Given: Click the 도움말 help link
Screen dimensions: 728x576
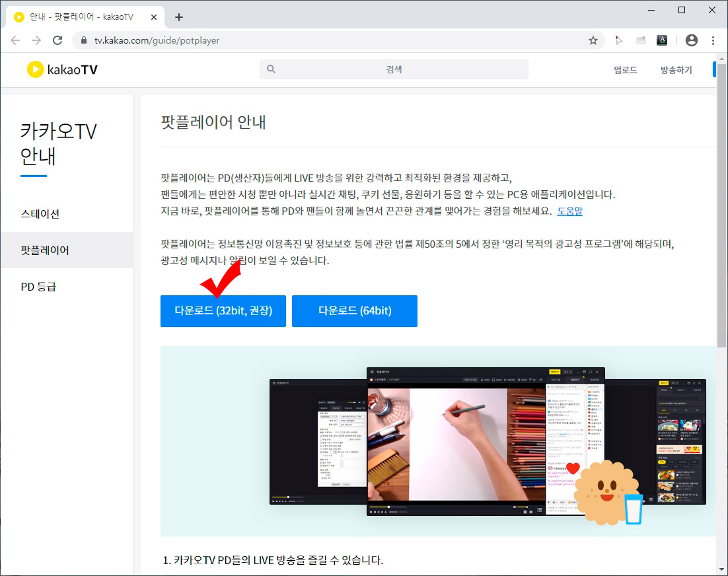Looking at the screenshot, I should [x=569, y=211].
